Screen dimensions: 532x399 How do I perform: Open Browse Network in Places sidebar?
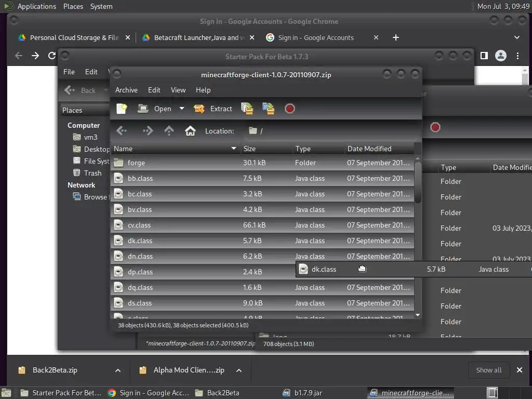[x=91, y=197]
